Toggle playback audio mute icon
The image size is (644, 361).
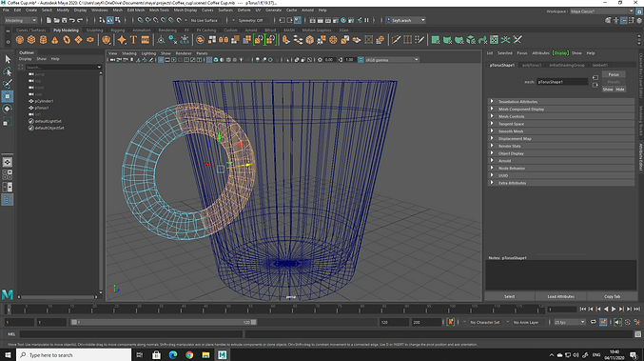[x=617, y=322]
